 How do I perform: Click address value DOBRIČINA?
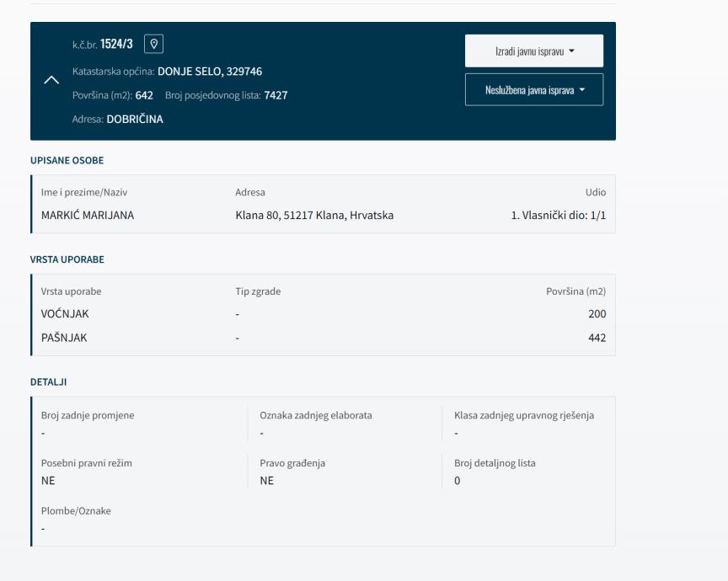135,120
